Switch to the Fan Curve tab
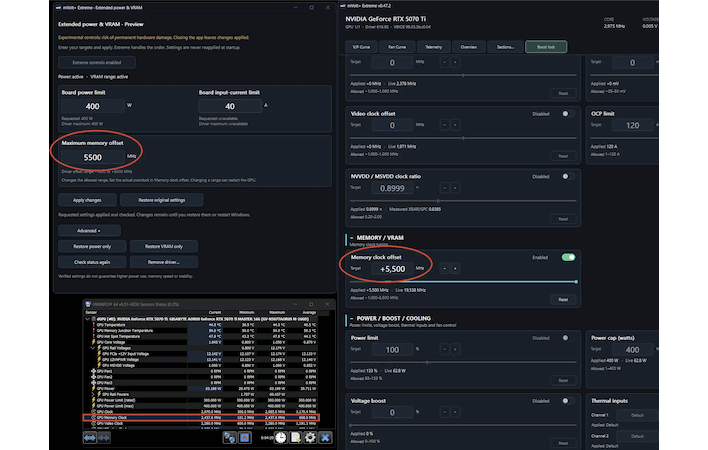 coord(397,47)
